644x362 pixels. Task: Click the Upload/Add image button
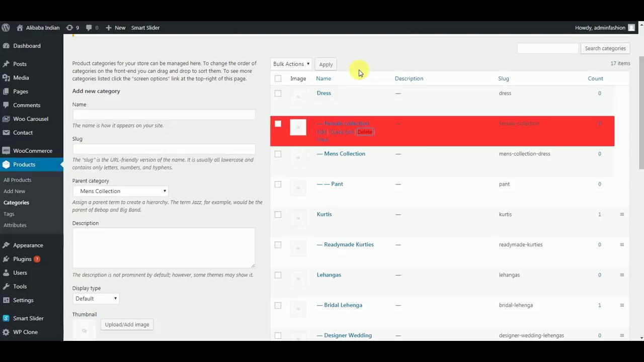[x=127, y=325]
